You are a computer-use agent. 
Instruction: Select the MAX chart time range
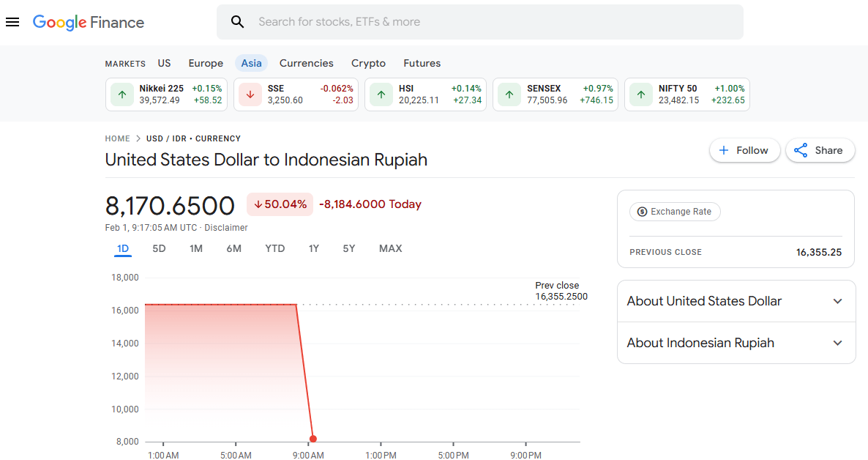390,248
